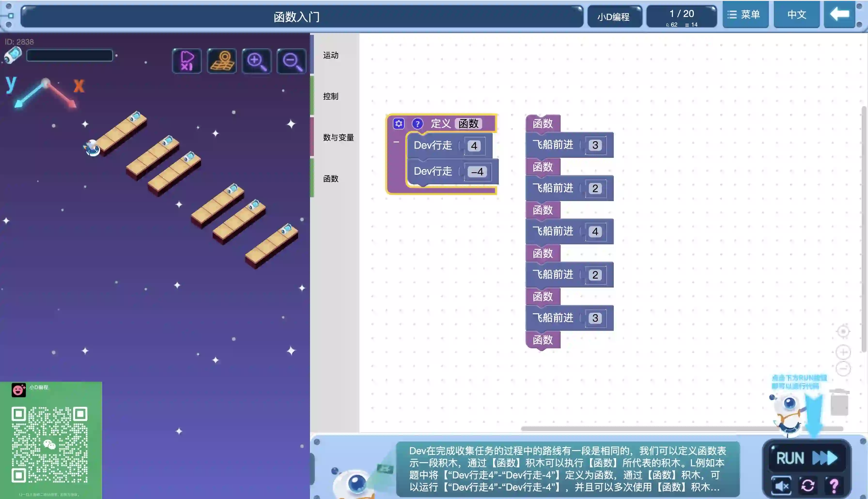
Task: Click the back arrow button
Action: [x=839, y=15]
